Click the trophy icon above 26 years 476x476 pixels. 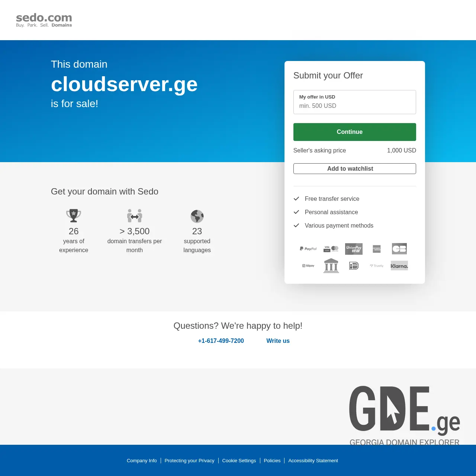[73, 216]
